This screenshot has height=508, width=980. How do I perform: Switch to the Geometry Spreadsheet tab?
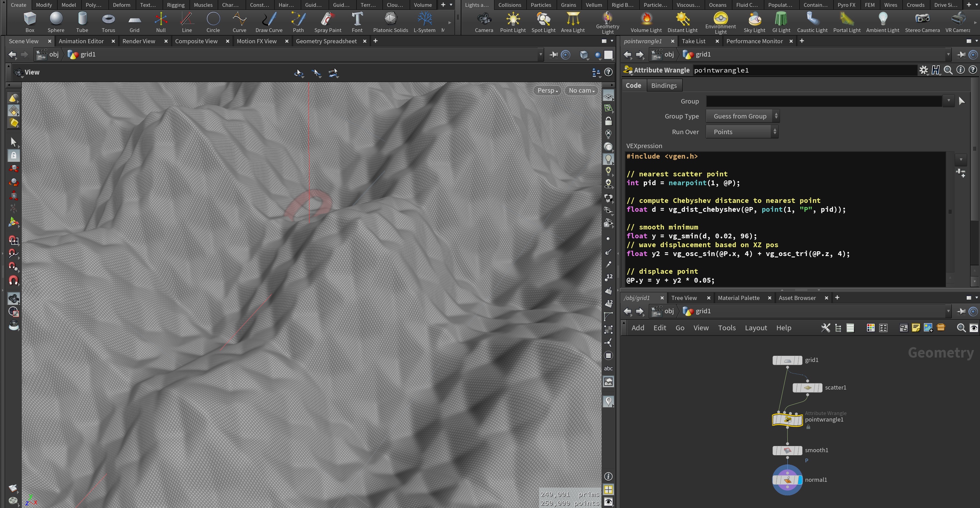pyautogui.click(x=326, y=41)
